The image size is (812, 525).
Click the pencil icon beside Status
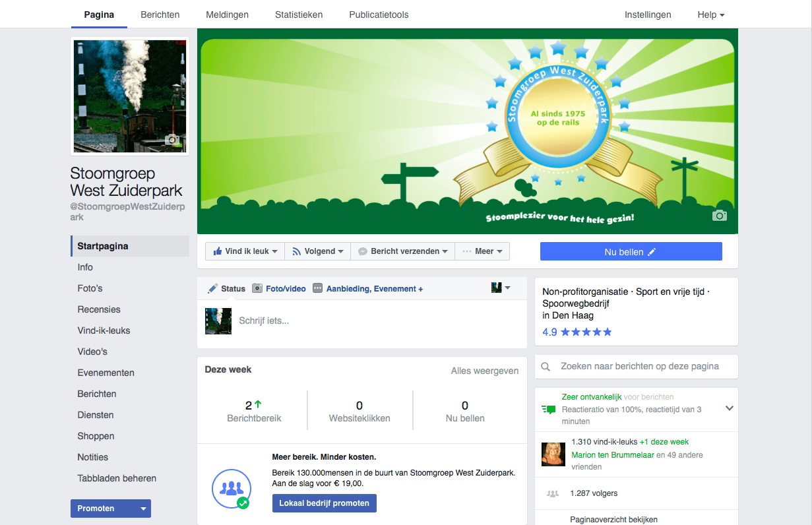(212, 288)
